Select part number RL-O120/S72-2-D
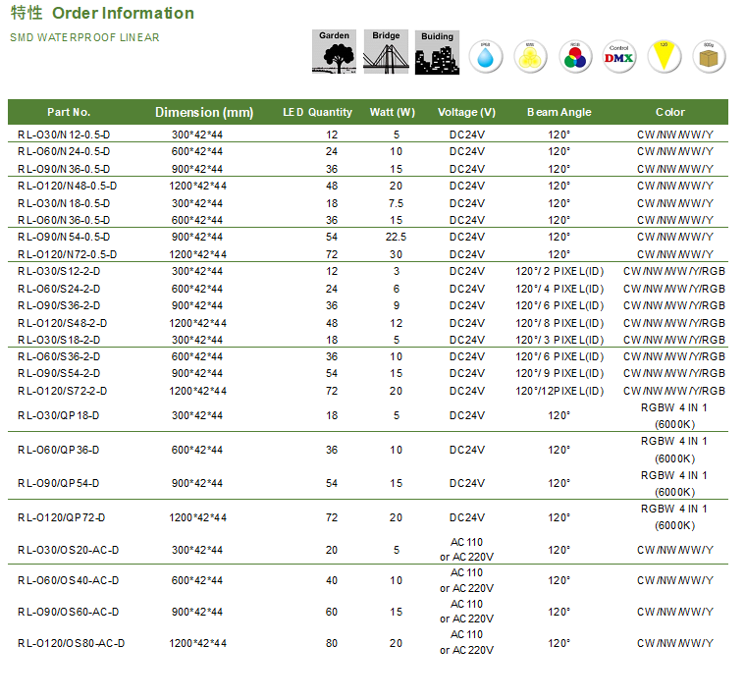 63,391
